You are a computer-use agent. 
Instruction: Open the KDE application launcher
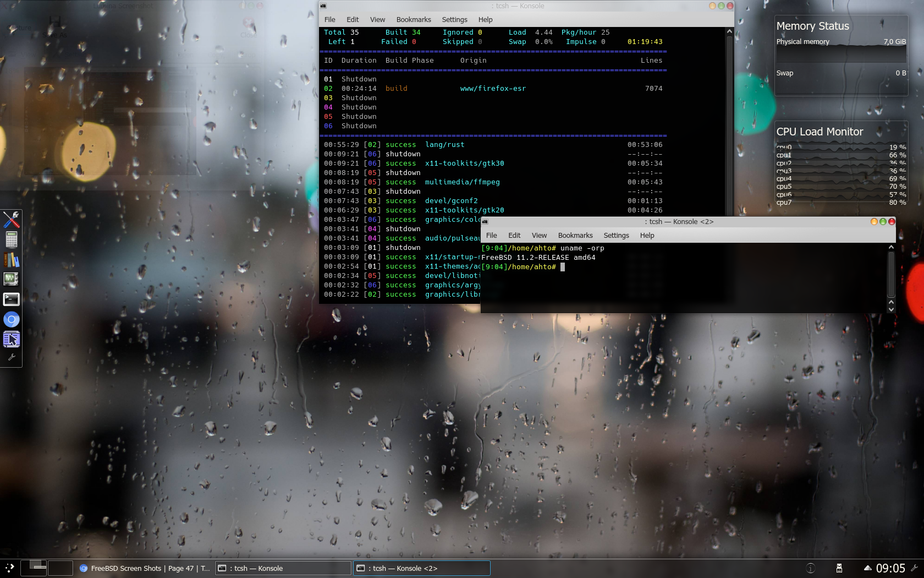[x=9, y=568]
